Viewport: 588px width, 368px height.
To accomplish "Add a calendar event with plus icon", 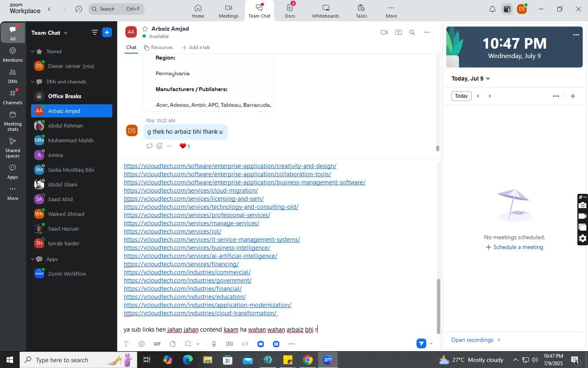I will tap(573, 96).
